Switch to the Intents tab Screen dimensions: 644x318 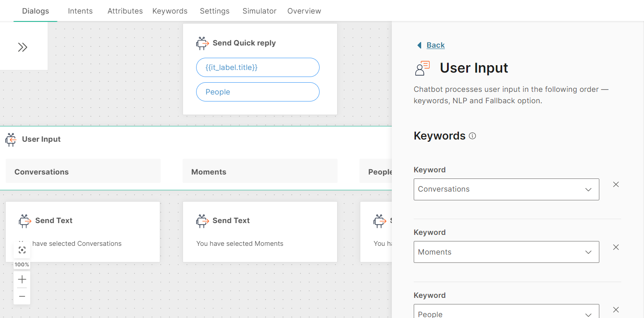point(80,11)
